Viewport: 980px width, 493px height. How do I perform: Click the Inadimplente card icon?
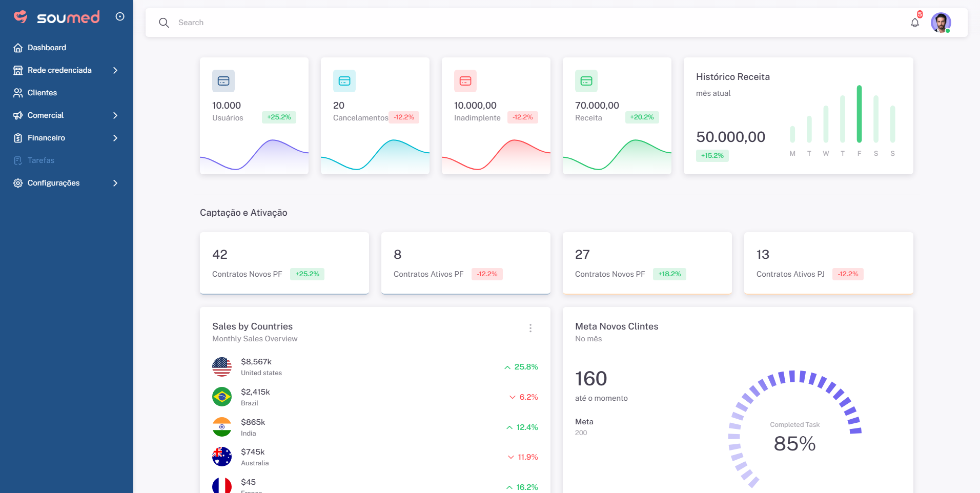point(465,81)
